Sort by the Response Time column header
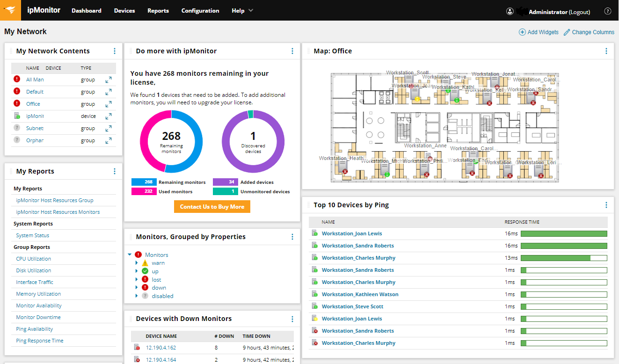This screenshot has width=619, height=364. [x=522, y=222]
